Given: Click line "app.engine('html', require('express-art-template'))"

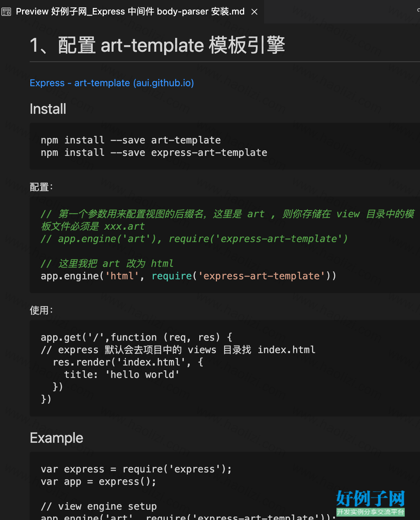Looking at the screenshot, I should (188, 276).
